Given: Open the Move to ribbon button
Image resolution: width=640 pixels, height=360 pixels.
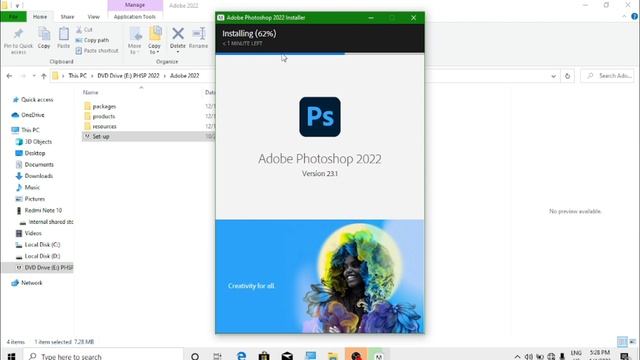Looking at the screenshot, I should pos(135,40).
